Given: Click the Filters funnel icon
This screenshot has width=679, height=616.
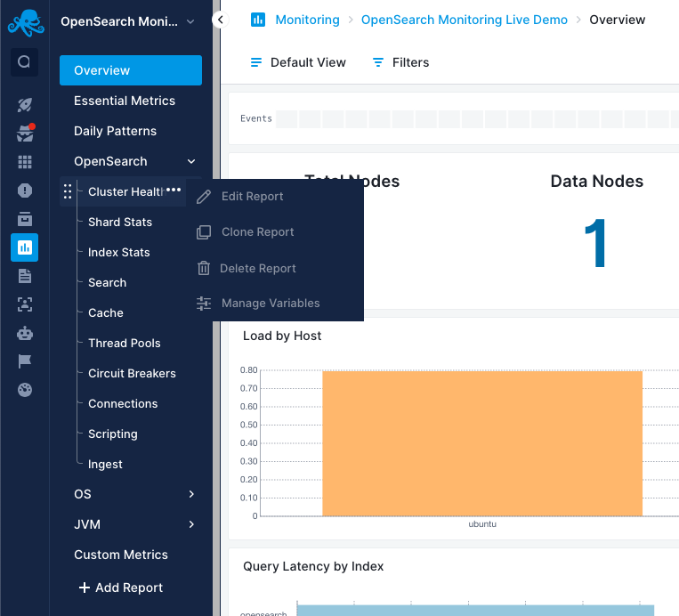Looking at the screenshot, I should [x=378, y=62].
